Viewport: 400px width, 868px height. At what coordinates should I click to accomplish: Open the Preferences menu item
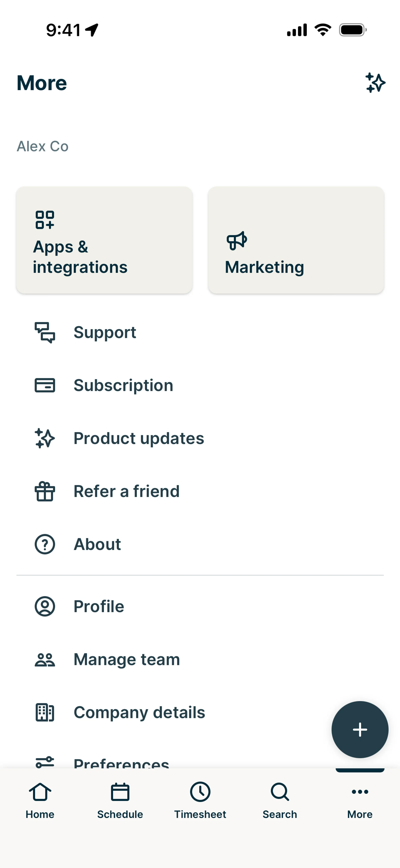(x=121, y=762)
